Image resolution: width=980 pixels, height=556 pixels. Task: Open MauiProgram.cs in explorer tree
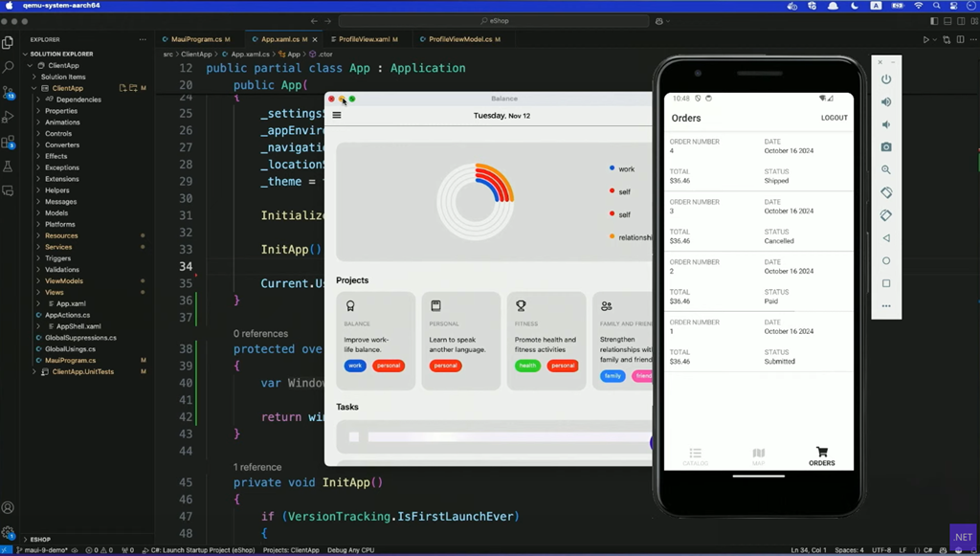[x=70, y=361]
